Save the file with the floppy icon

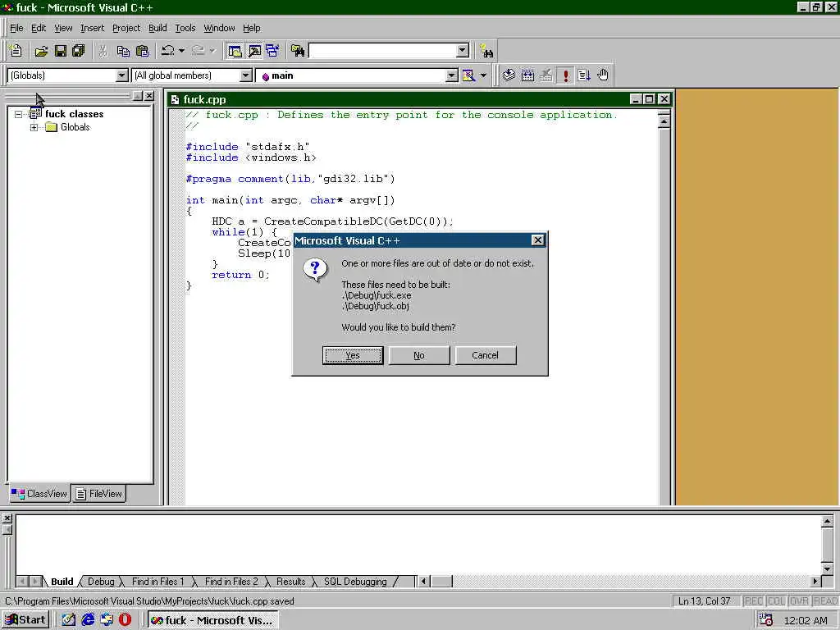[x=60, y=51]
